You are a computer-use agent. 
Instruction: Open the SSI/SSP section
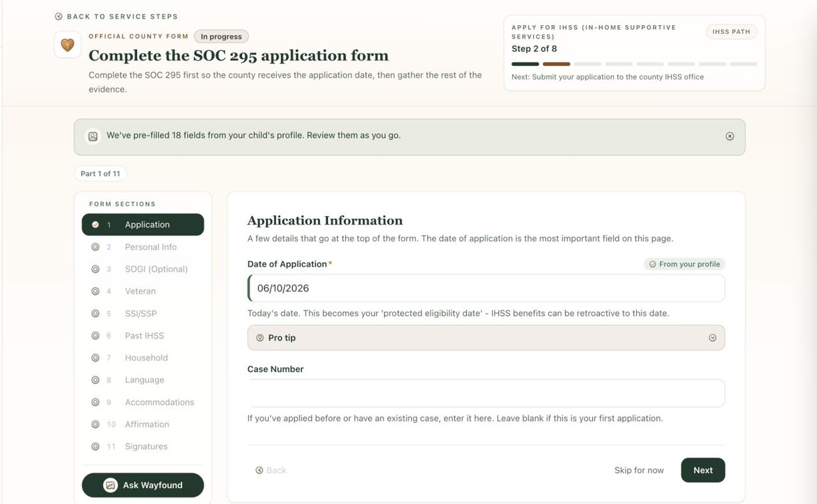pyautogui.click(x=143, y=313)
